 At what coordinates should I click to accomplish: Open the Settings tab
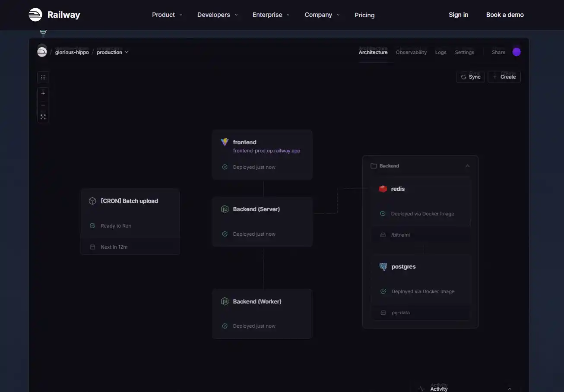465,52
